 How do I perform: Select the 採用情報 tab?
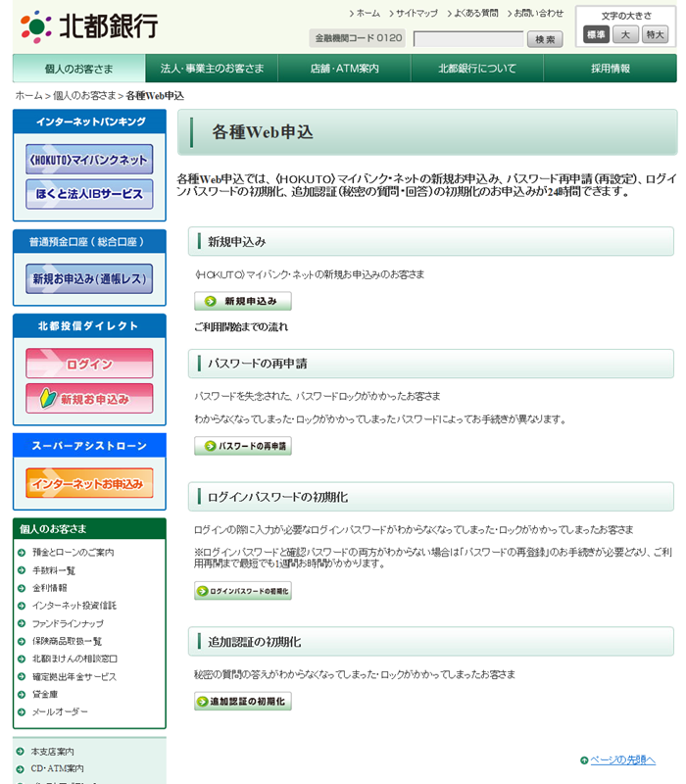click(x=610, y=69)
